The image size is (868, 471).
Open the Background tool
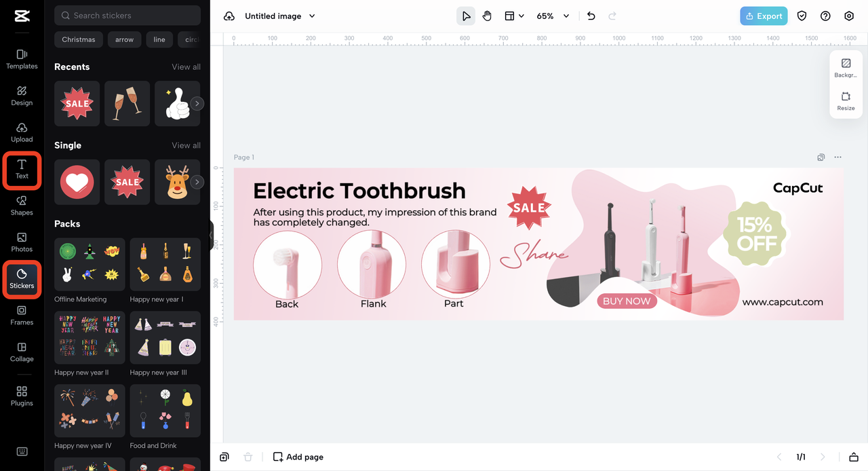(846, 68)
